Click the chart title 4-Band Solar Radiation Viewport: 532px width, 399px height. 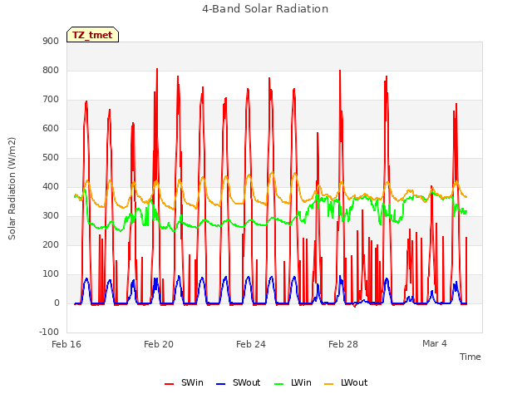click(x=265, y=9)
